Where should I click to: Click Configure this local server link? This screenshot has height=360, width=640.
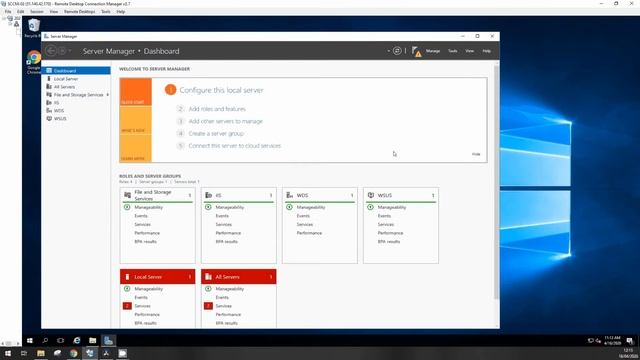(221, 90)
